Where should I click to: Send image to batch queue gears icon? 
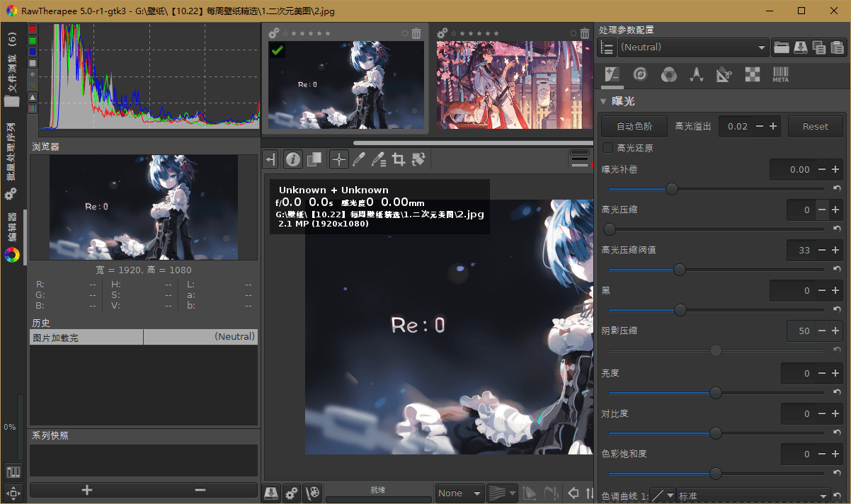292,493
